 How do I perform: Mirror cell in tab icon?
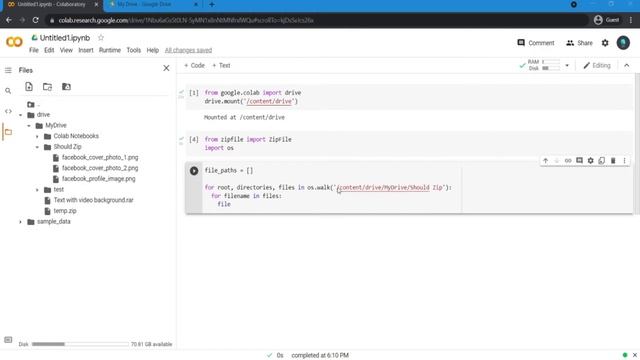coord(602,161)
